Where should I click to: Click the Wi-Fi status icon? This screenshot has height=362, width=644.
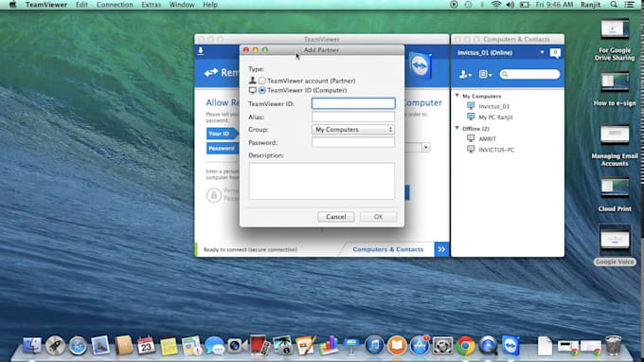coord(496,5)
